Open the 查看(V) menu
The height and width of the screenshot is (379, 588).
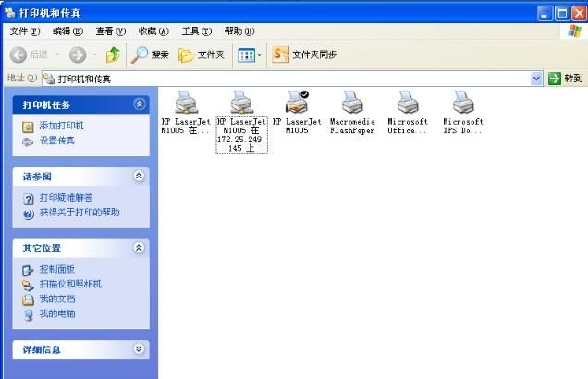coord(111,31)
